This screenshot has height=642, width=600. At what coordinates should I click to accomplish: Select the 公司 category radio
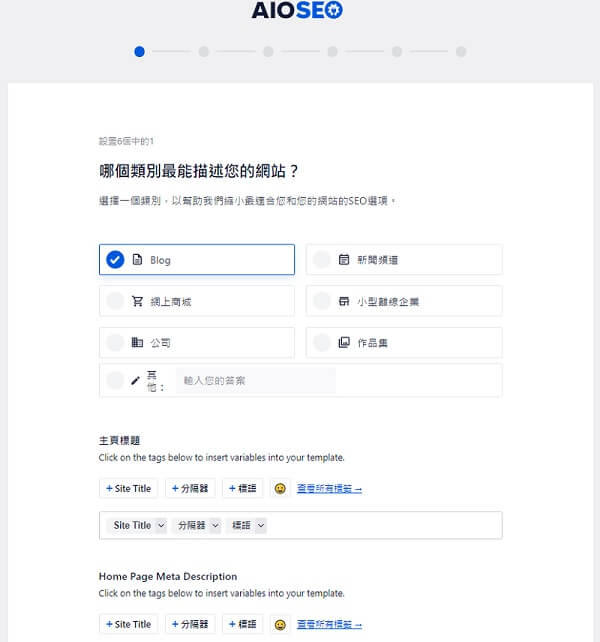tap(115, 342)
